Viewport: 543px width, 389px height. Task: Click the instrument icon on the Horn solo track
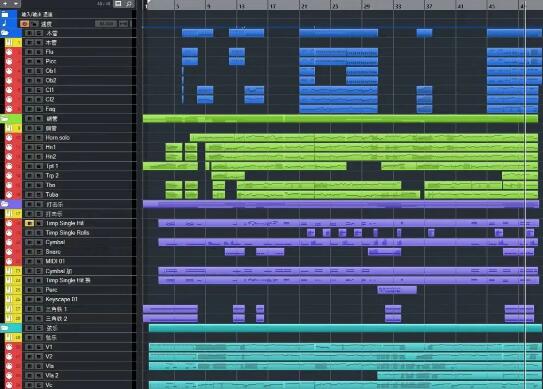(9, 138)
